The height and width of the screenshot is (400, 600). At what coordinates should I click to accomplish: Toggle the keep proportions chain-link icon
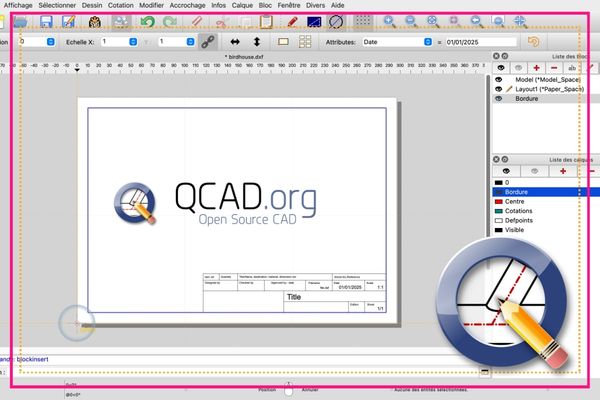(208, 42)
